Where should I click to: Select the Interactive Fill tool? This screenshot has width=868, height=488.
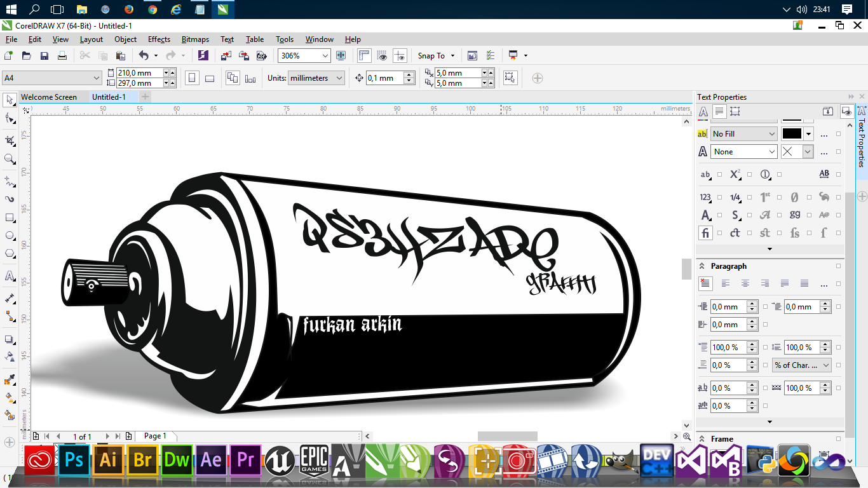10,397
